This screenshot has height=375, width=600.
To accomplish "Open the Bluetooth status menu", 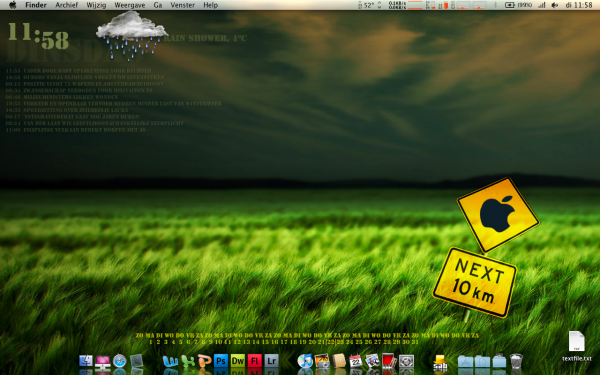I will tap(495, 5).
